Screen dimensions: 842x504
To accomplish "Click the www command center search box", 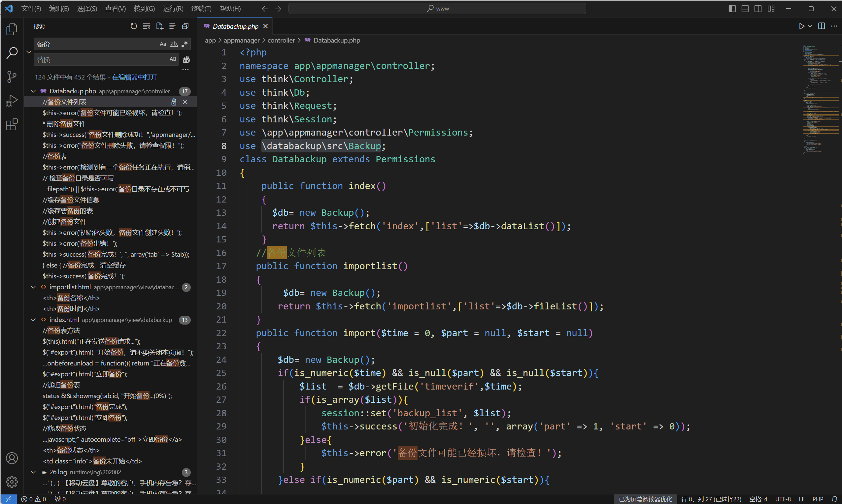I will coord(437,9).
